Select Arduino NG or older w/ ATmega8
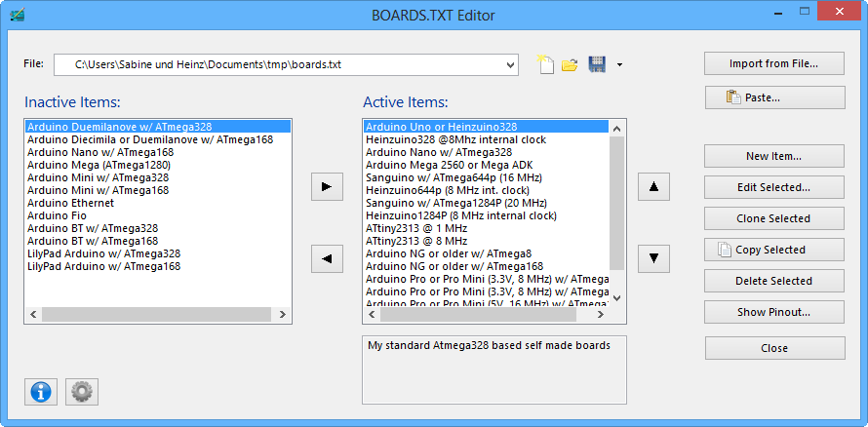Viewport: 868px width, 427px height. [486, 253]
